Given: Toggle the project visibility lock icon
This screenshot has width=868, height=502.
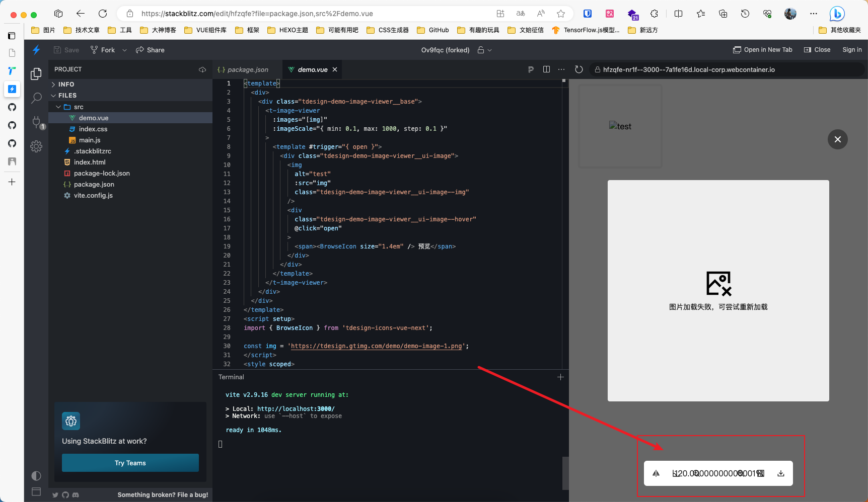Looking at the screenshot, I should click(x=481, y=50).
